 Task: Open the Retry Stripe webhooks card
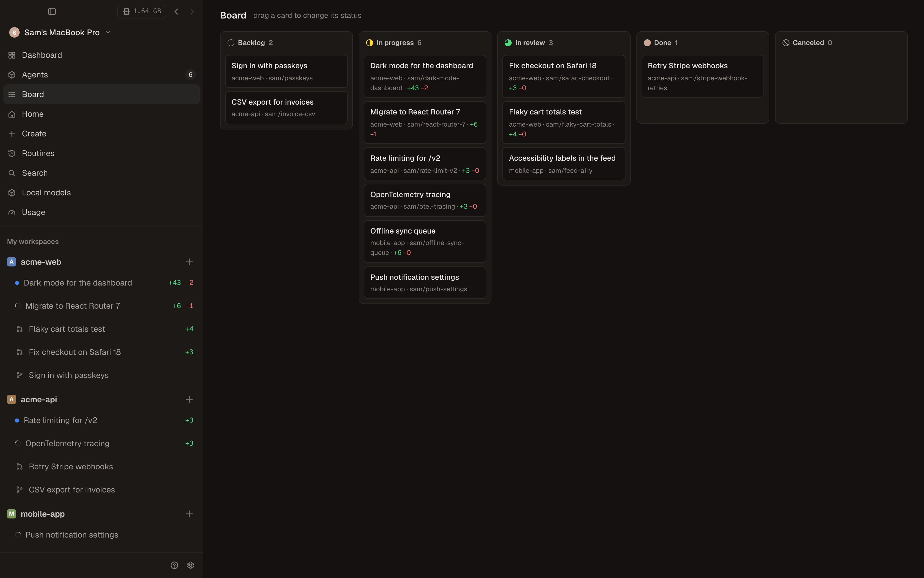(703, 77)
